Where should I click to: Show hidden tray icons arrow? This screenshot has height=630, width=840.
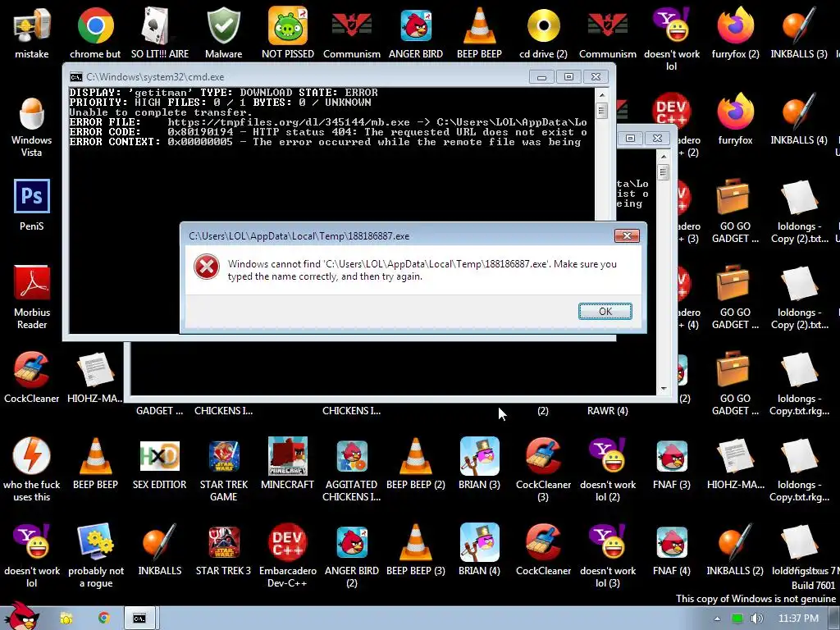(x=717, y=619)
